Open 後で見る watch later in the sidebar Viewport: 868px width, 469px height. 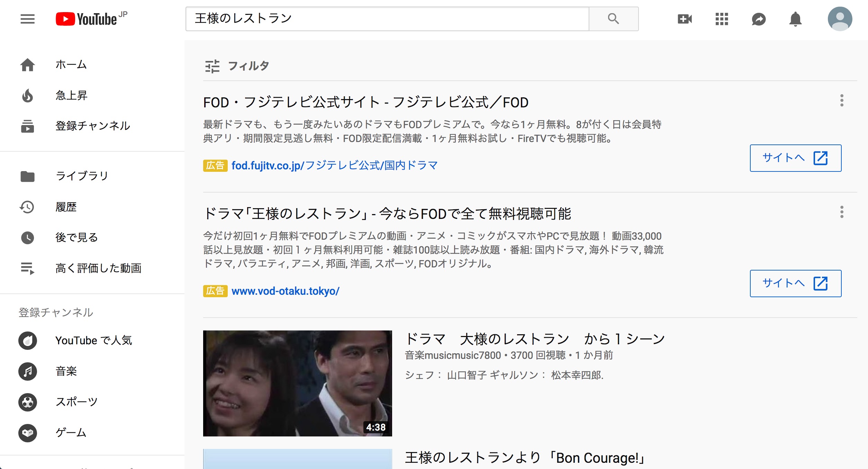click(76, 238)
